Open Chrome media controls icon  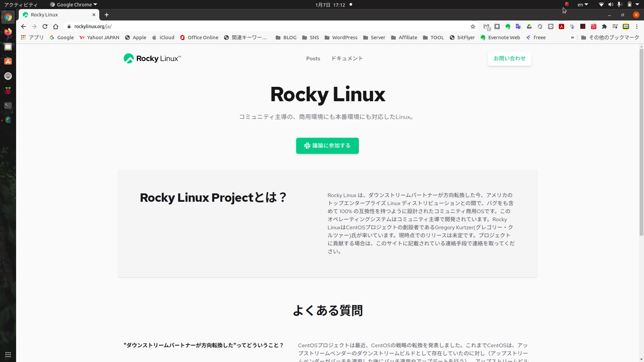[615, 26]
